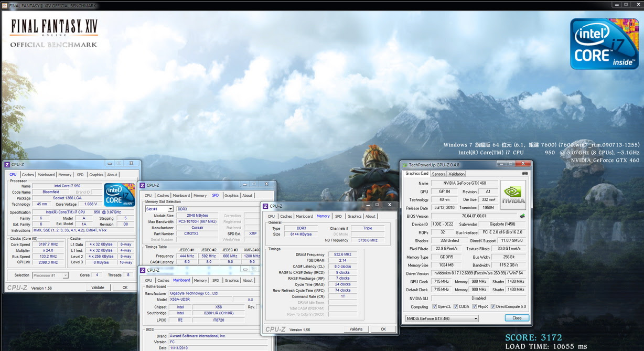The height and width of the screenshot is (351, 644).
Task: Click the DRAM Frequency value 932.6 MHz
Action: (x=342, y=254)
